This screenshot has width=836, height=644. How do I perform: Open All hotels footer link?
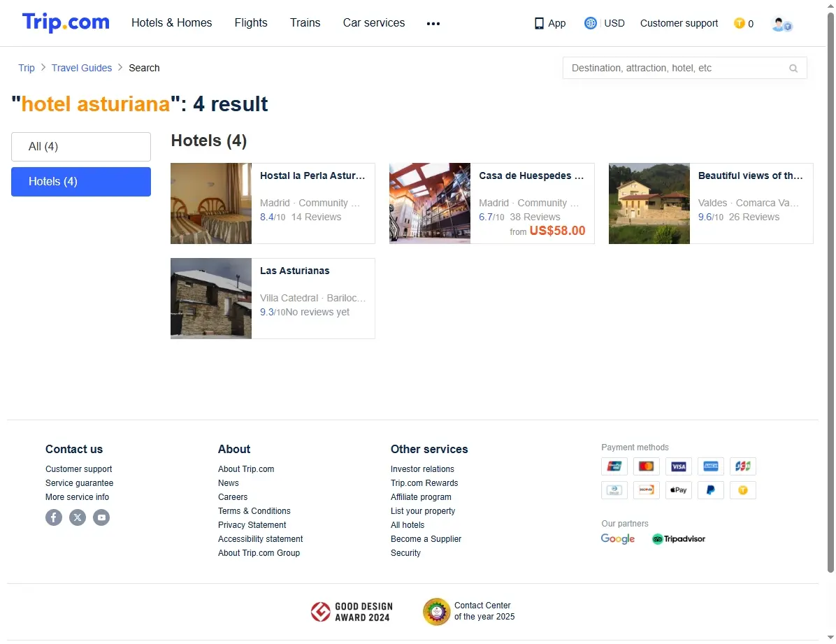pyautogui.click(x=408, y=525)
